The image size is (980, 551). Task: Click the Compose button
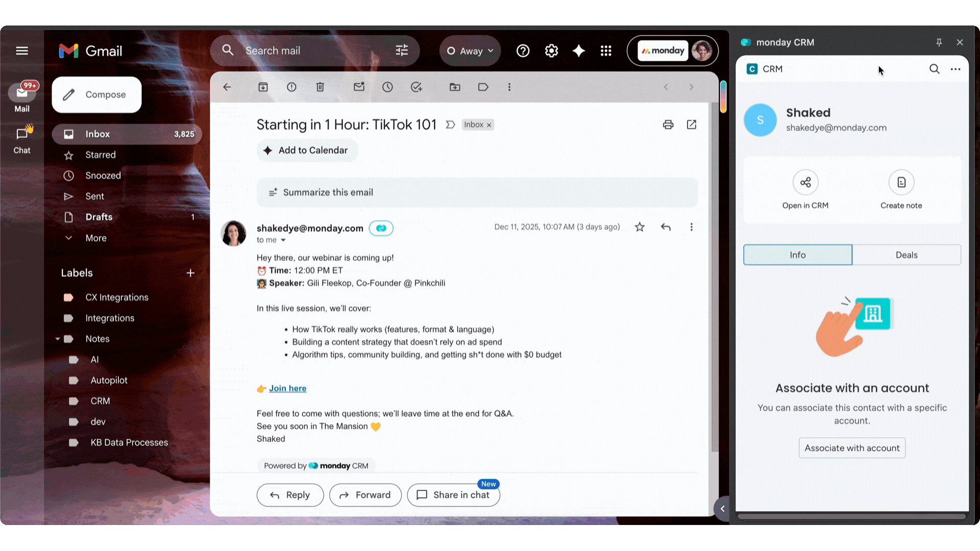coord(96,94)
